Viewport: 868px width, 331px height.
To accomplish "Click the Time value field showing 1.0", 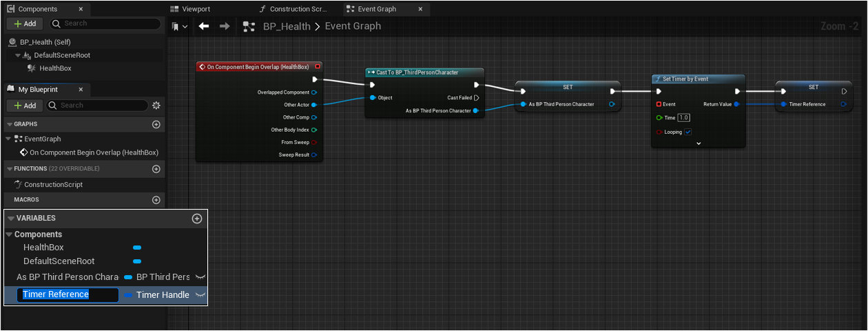I will click(x=683, y=118).
